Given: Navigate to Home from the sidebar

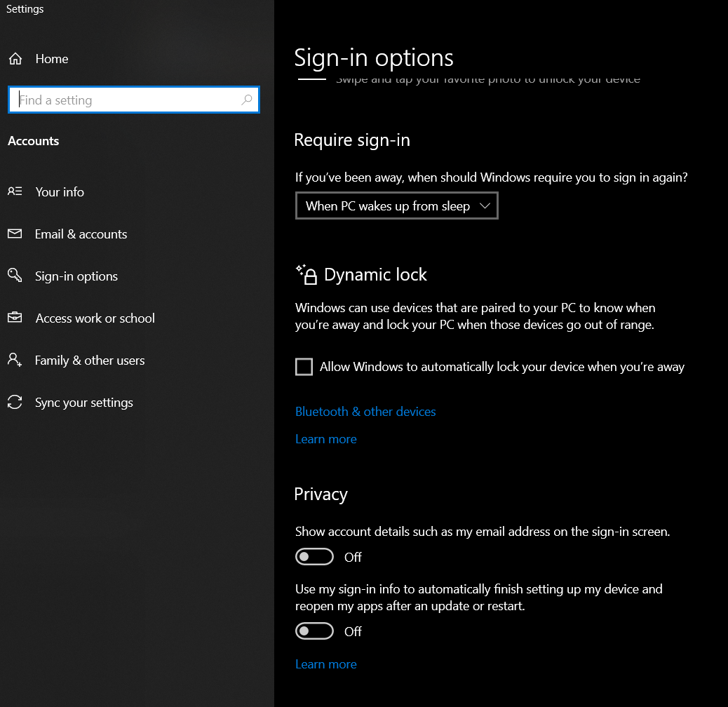Looking at the screenshot, I should click(x=50, y=59).
